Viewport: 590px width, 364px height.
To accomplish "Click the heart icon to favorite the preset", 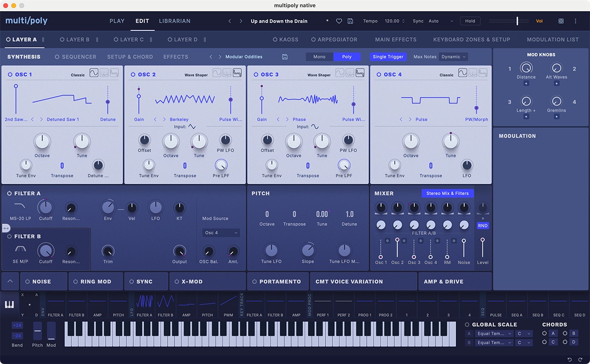I will (x=339, y=21).
